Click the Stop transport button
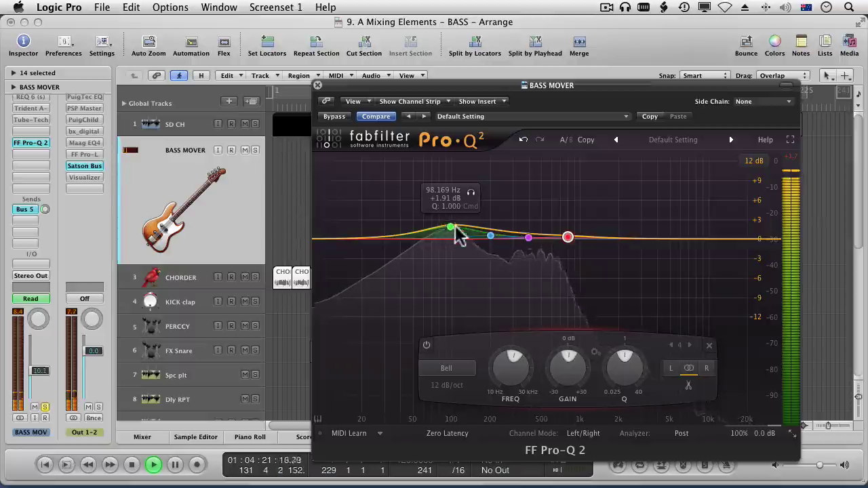Viewport: 868px width, 488px height. (x=132, y=464)
